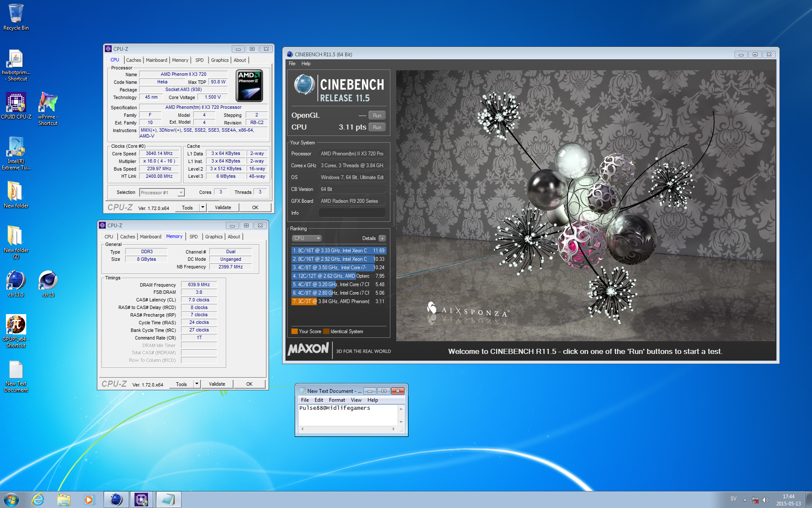Open Tools dropdown arrow in CPU window

pos(203,207)
